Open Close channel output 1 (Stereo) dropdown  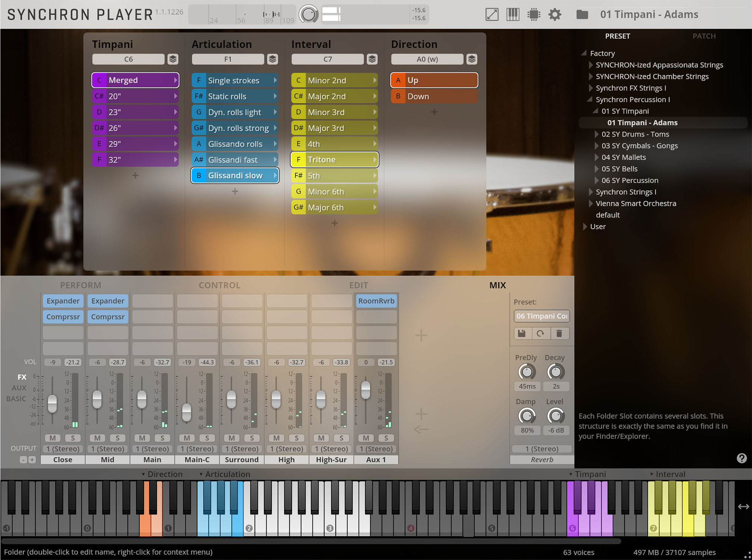pos(63,449)
